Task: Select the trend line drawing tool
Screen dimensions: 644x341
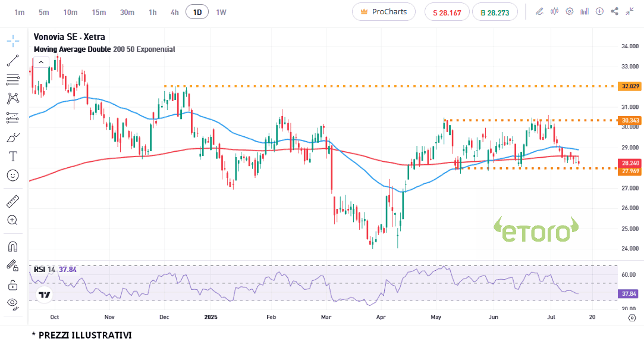Action: pos(12,60)
